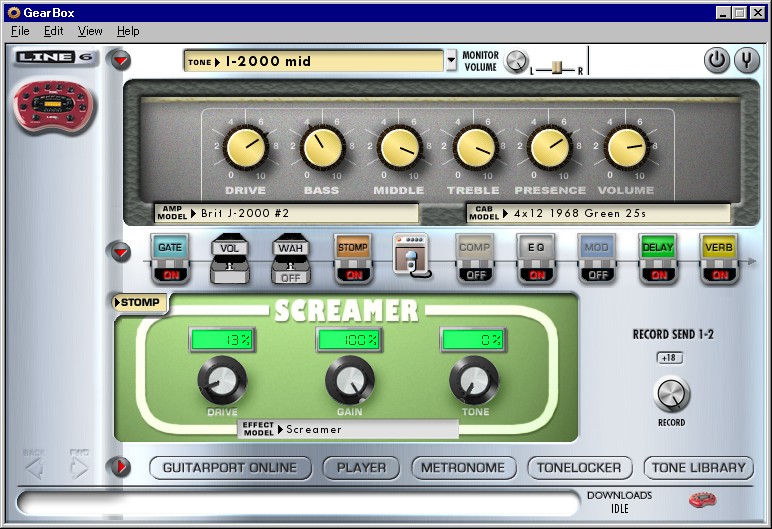
Task: Toggle the GATE ON switch
Action: pos(170,275)
